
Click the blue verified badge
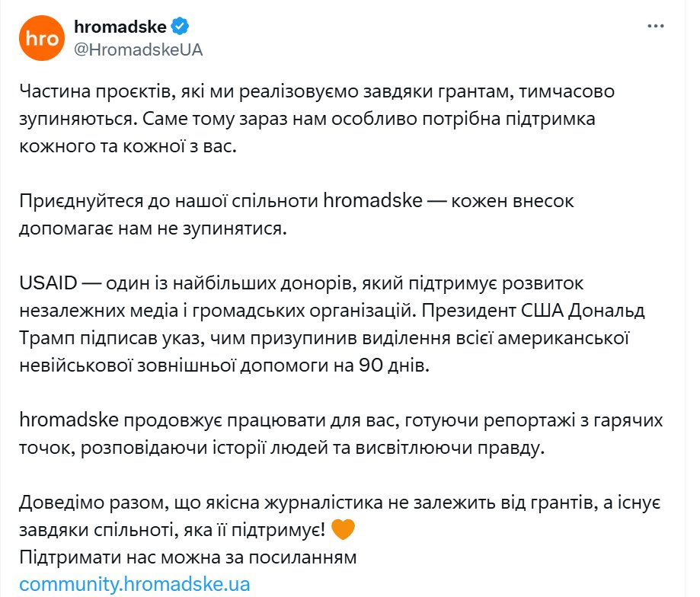pos(180,27)
